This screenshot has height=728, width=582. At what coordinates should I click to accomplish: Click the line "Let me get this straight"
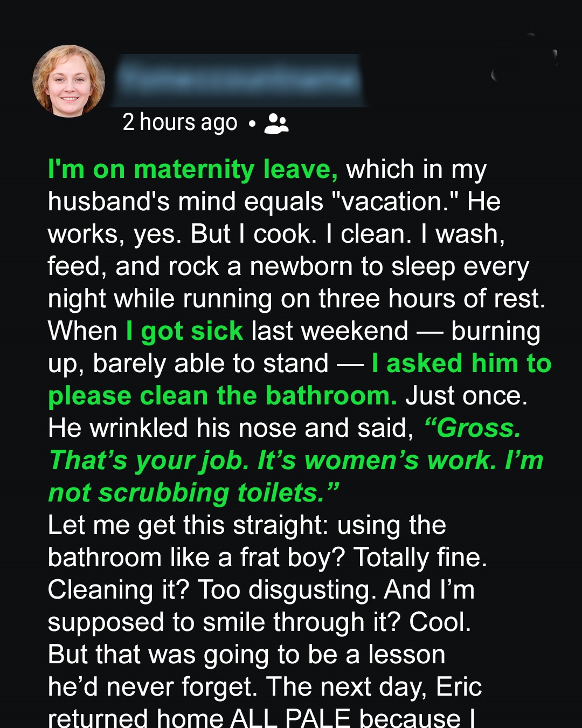(x=188, y=526)
